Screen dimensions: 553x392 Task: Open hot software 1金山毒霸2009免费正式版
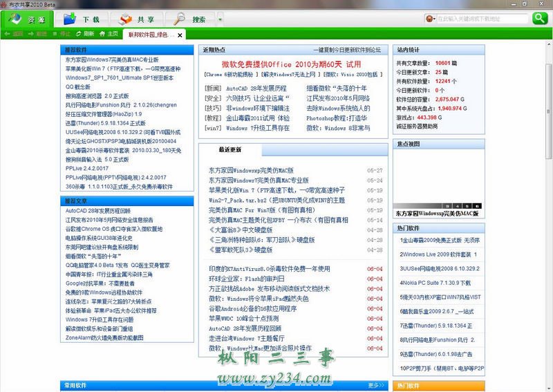pyautogui.click(x=440, y=241)
